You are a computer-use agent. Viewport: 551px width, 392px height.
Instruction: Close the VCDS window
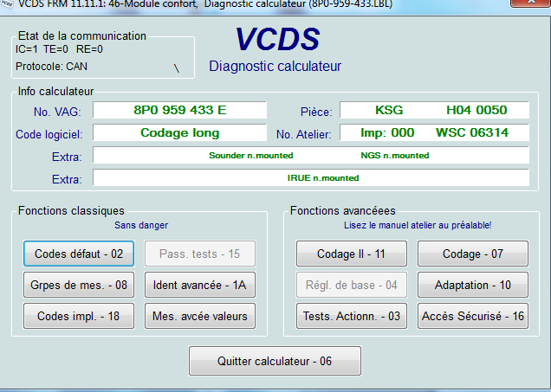coord(530,3)
